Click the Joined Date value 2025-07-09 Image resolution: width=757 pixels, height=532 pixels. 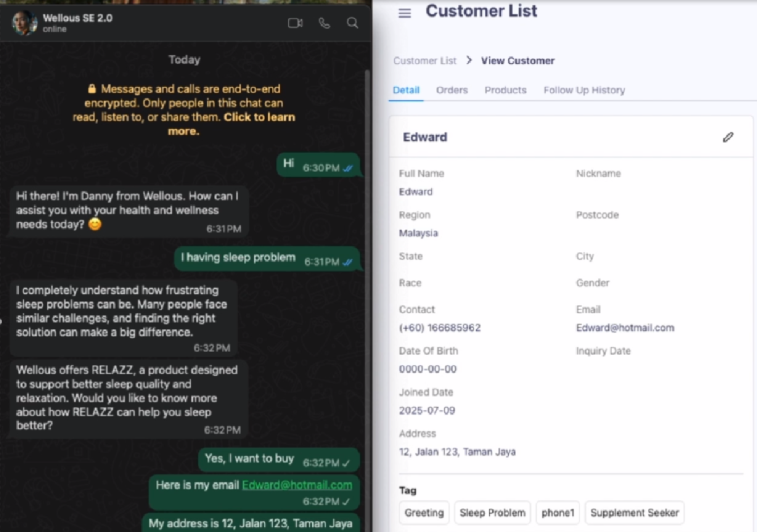coord(427,410)
